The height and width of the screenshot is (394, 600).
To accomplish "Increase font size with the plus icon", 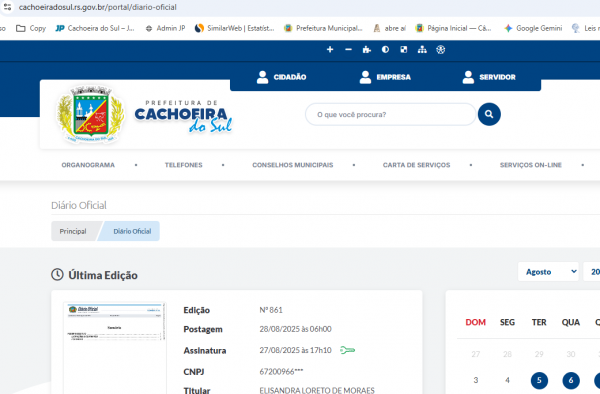I will pos(330,50).
